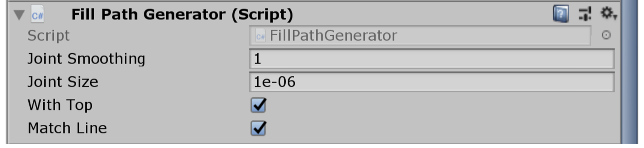The image size is (644, 148).
Task: Click the With Top property label
Action: tap(60, 105)
